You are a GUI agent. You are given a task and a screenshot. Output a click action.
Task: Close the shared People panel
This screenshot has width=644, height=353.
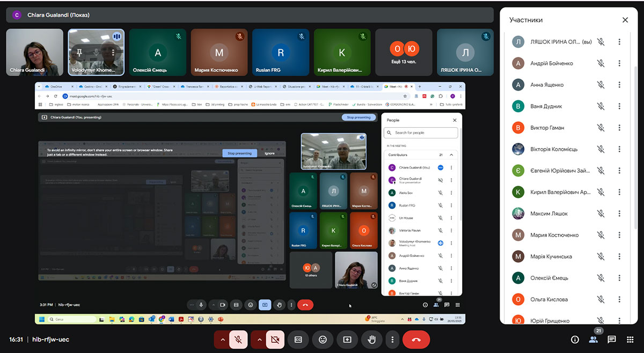pyautogui.click(x=455, y=120)
